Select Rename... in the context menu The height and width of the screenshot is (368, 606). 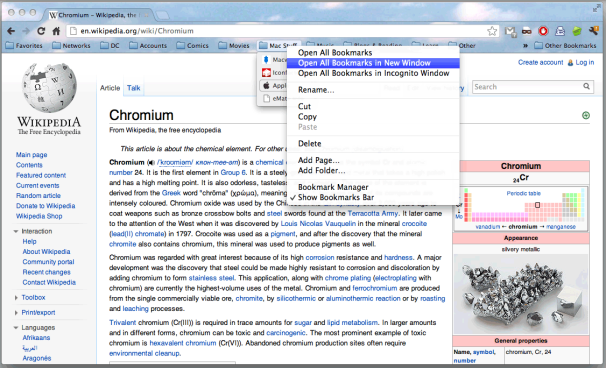[x=373, y=90]
